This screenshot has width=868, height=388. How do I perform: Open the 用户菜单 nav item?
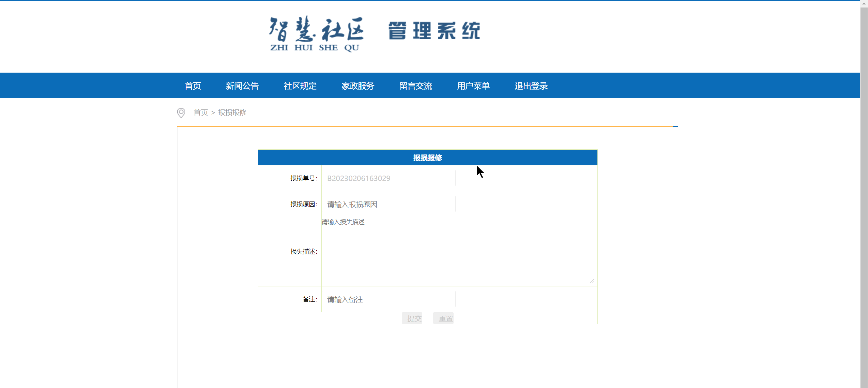tap(473, 86)
